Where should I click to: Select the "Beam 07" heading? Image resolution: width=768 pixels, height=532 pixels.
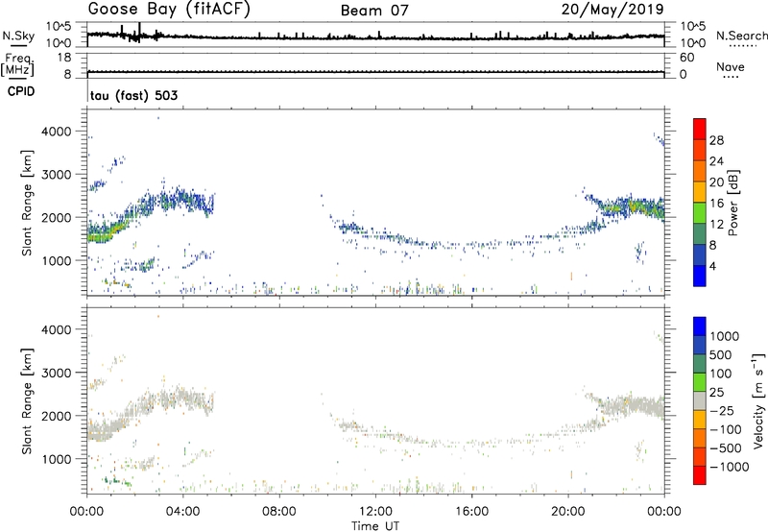coord(374,11)
